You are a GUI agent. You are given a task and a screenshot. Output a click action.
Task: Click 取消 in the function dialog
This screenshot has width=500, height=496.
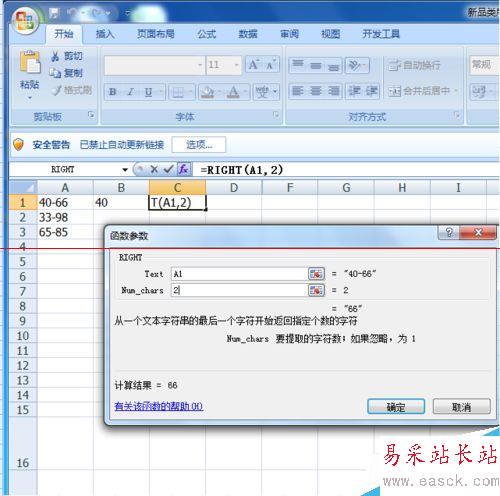[462, 406]
